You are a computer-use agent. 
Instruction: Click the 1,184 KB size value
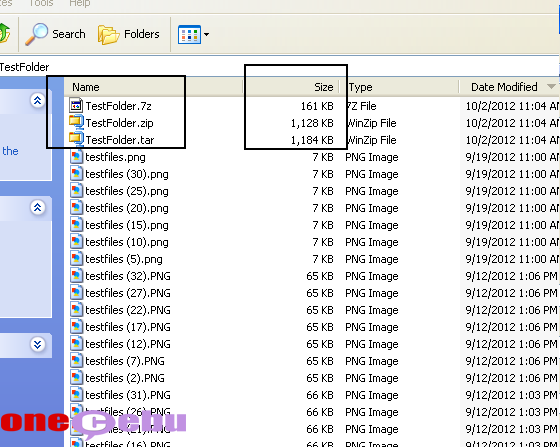[312, 140]
